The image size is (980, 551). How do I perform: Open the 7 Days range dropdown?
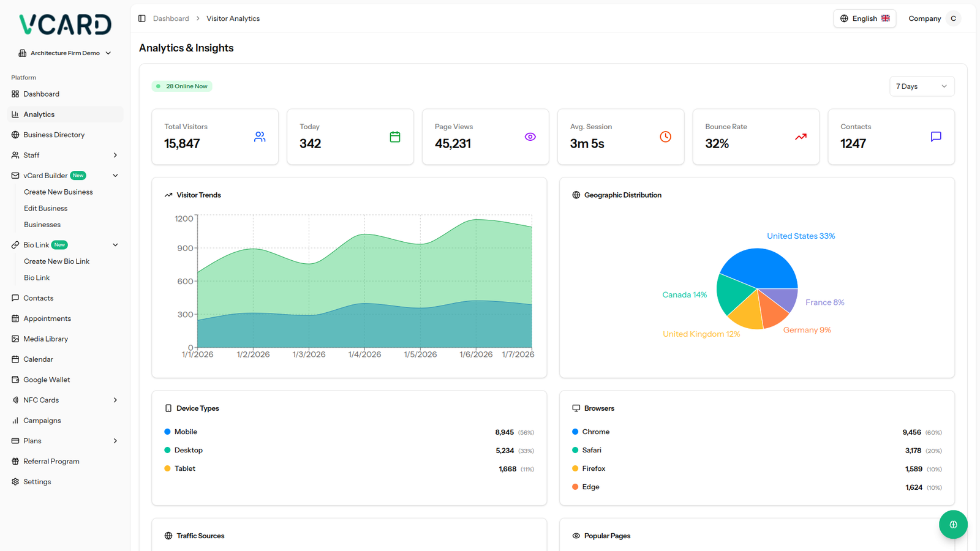point(921,86)
